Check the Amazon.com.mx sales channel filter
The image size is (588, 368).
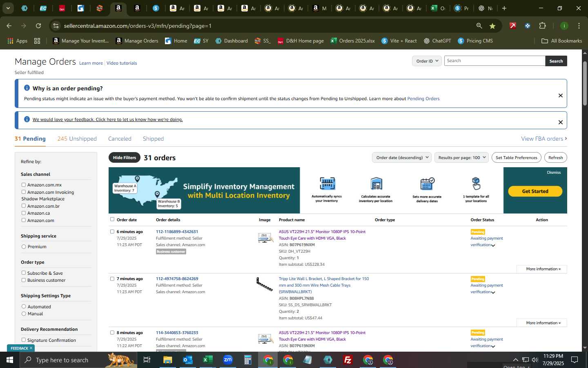click(24, 185)
